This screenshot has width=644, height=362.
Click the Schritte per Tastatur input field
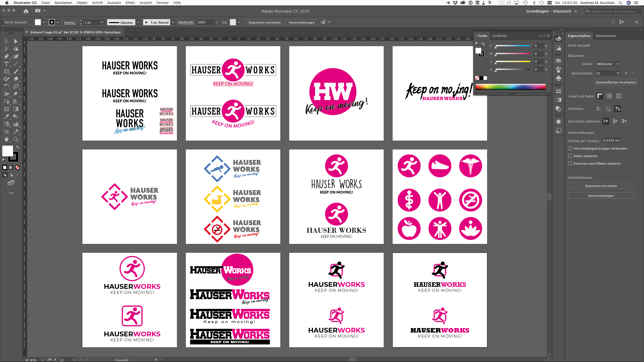pyautogui.click(x=611, y=141)
